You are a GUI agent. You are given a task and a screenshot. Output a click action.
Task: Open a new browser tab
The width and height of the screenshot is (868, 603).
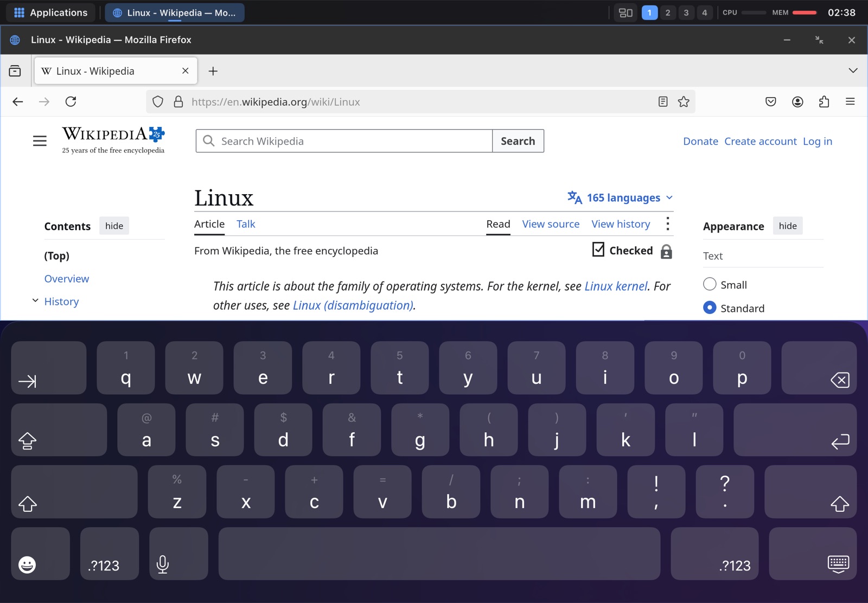[x=213, y=71]
